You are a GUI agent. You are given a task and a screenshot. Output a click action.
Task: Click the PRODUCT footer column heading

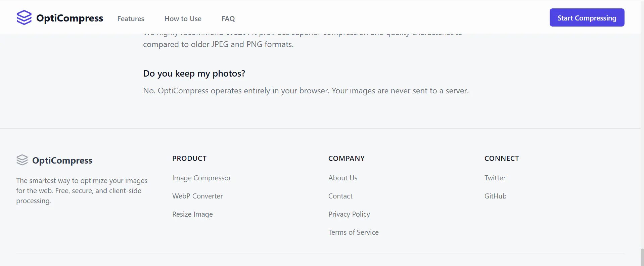tap(189, 159)
